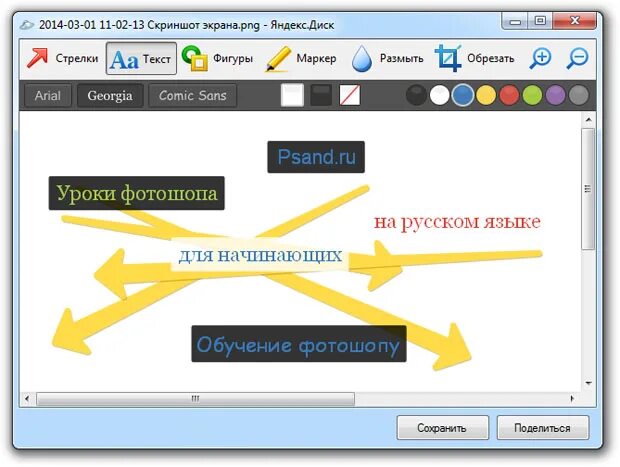The height and width of the screenshot is (467, 620).
Task: Select the Фигуры shapes tool
Action: coord(217,59)
